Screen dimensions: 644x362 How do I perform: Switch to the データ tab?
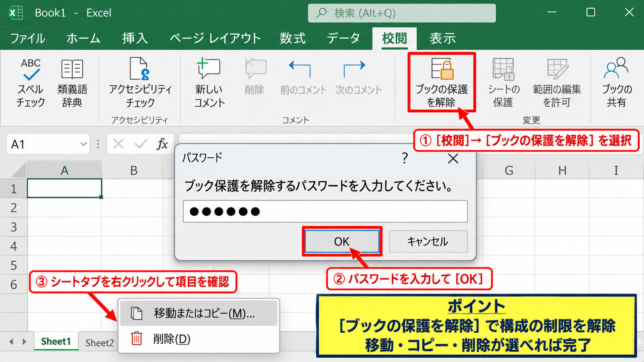(343, 38)
